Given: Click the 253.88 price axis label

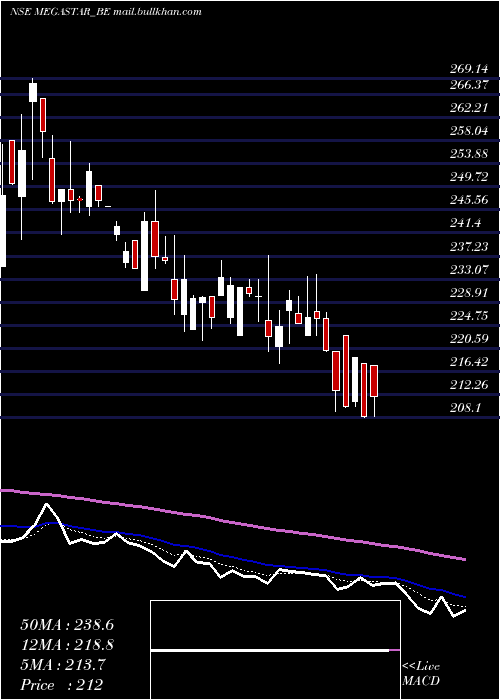Looking at the screenshot, I should click(469, 154).
